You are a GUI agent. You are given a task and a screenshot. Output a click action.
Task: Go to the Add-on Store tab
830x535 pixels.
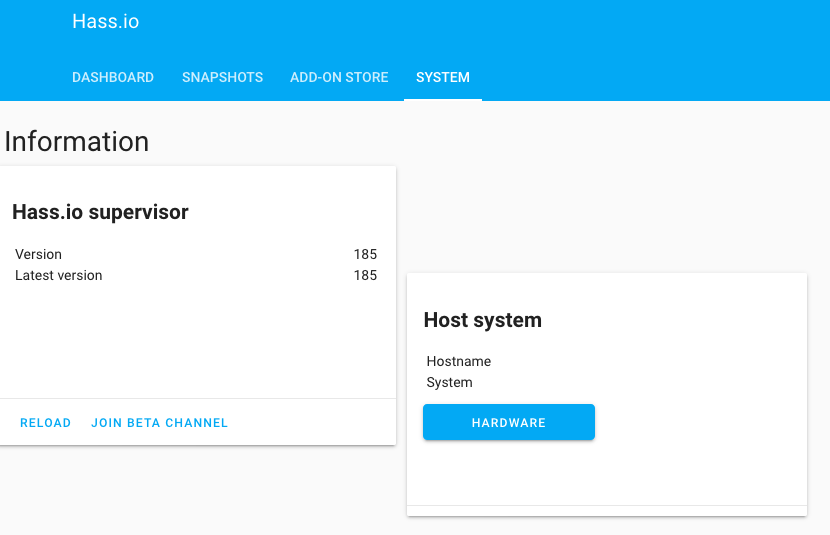[x=339, y=77]
